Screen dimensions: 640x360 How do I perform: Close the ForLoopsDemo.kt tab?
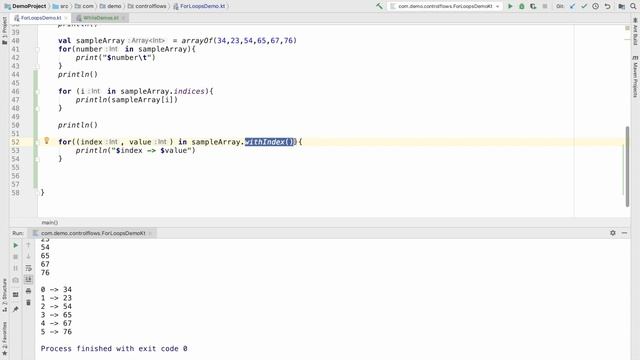coord(66,18)
